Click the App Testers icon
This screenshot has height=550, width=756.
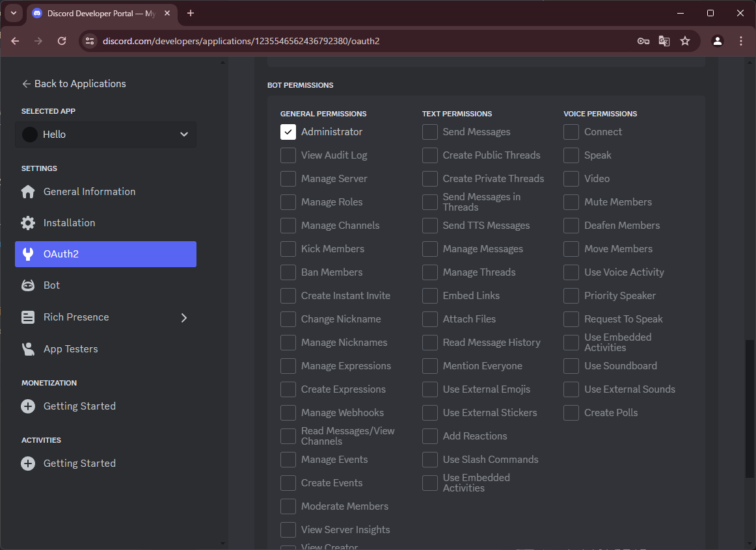(27, 348)
